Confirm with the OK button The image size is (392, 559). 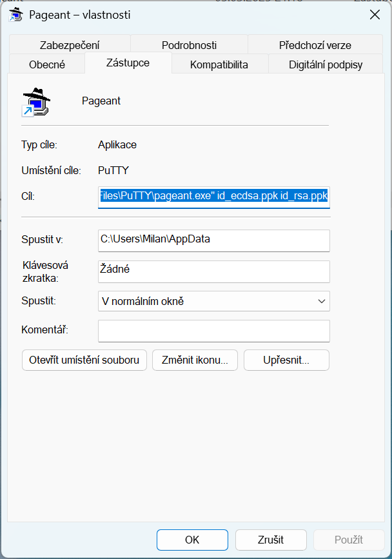[192, 540]
